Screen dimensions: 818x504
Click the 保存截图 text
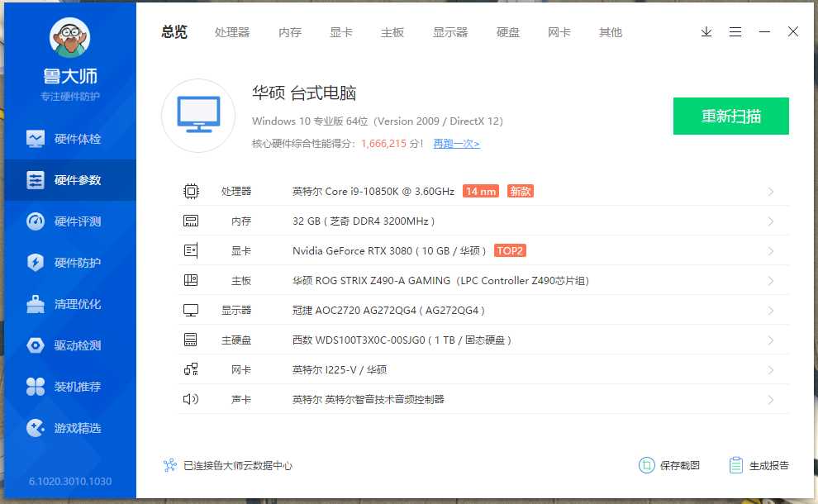(680, 465)
